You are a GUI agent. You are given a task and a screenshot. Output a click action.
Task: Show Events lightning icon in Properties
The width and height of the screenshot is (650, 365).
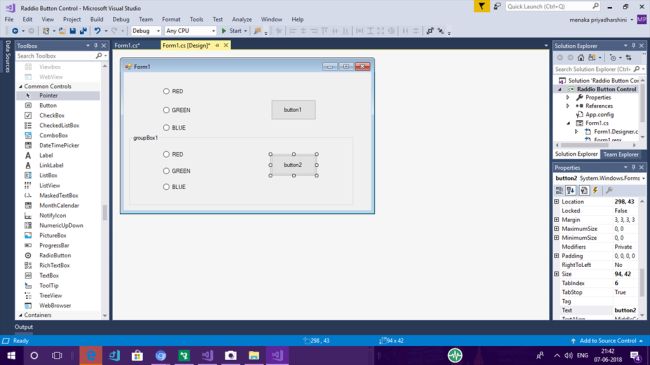595,190
